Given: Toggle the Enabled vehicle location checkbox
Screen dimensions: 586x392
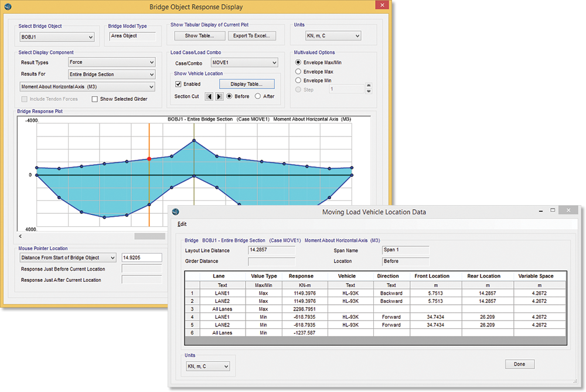Looking at the screenshot, I should (179, 84).
